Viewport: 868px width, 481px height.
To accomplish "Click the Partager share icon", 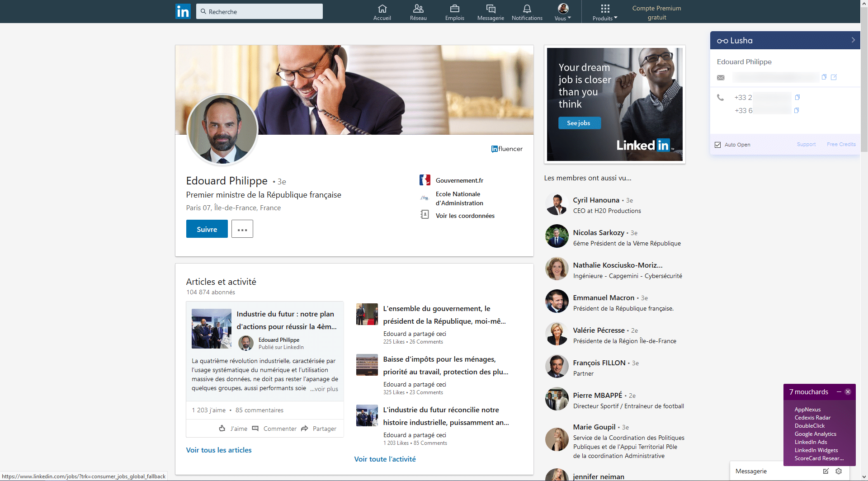I will point(304,428).
